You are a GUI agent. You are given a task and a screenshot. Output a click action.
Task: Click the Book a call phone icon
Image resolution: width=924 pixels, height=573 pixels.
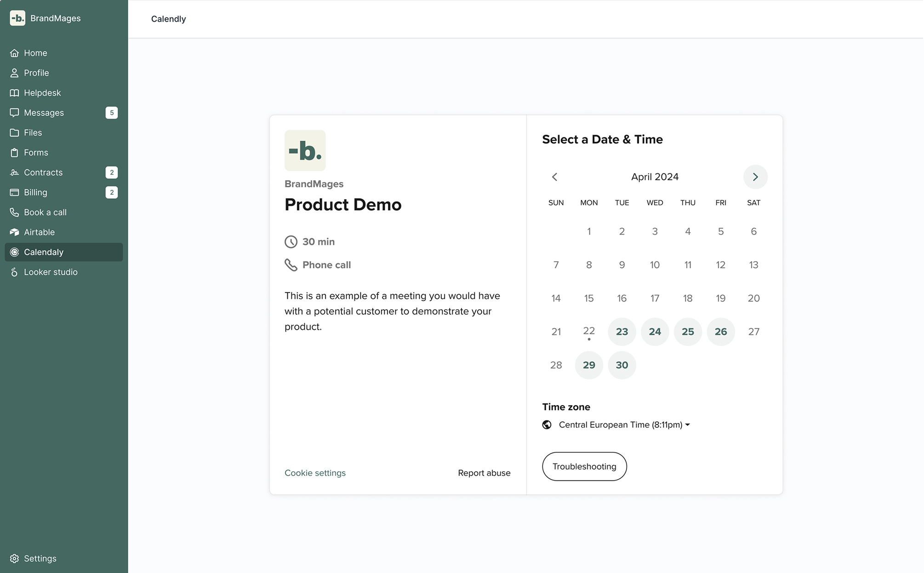[14, 212]
